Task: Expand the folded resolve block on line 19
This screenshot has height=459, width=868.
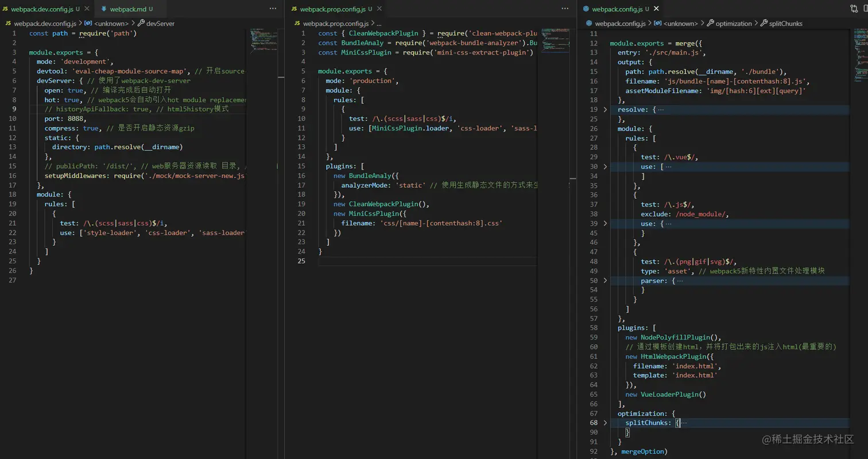Action: (x=605, y=110)
